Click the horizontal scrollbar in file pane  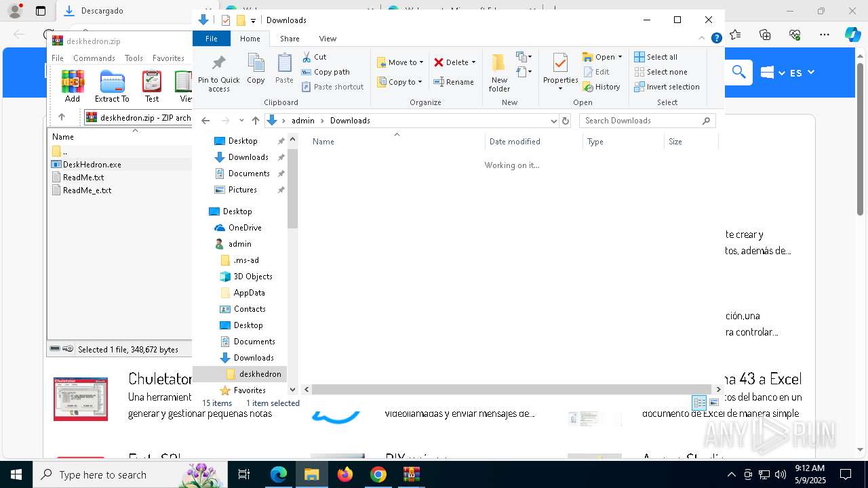[511, 390]
